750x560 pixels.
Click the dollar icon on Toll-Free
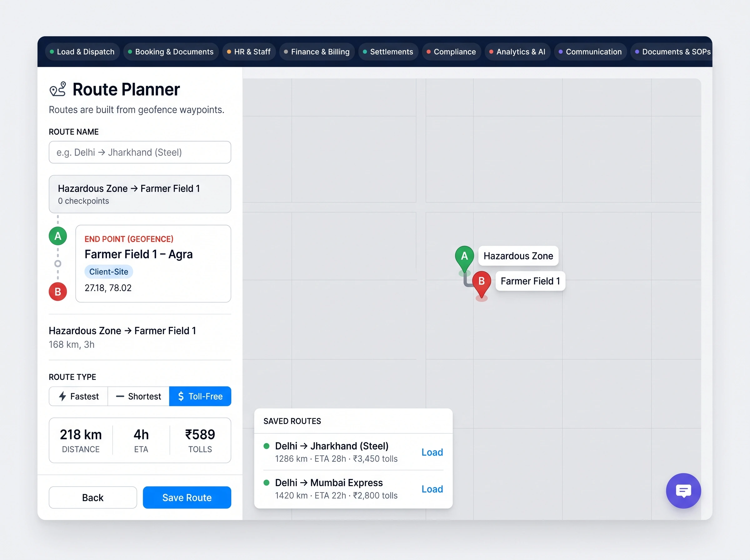[181, 396]
